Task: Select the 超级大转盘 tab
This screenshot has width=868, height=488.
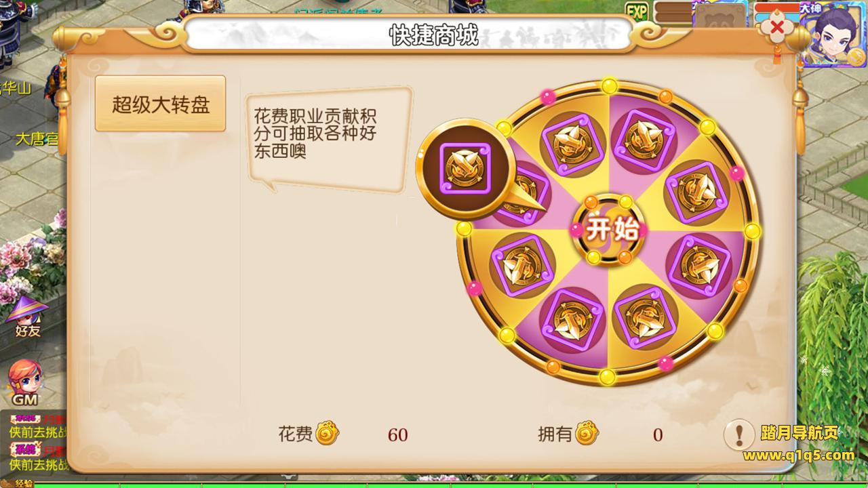Action: click(x=160, y=104)
